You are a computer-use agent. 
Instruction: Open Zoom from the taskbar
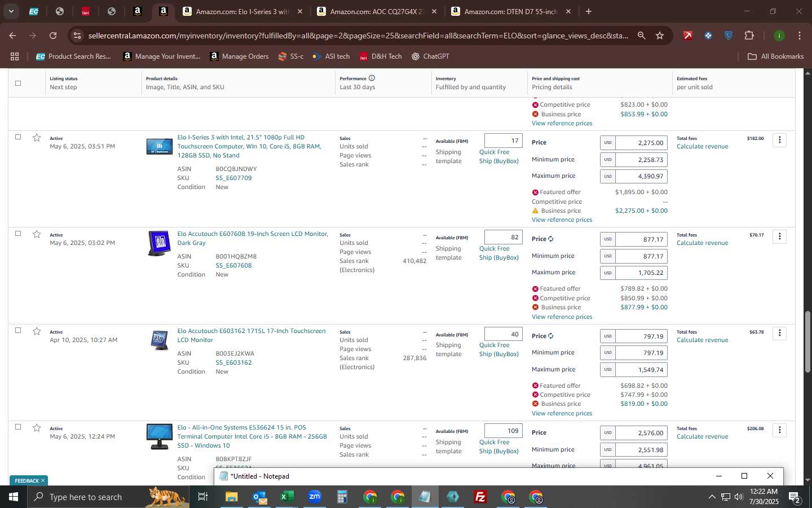tap(315, 497)
